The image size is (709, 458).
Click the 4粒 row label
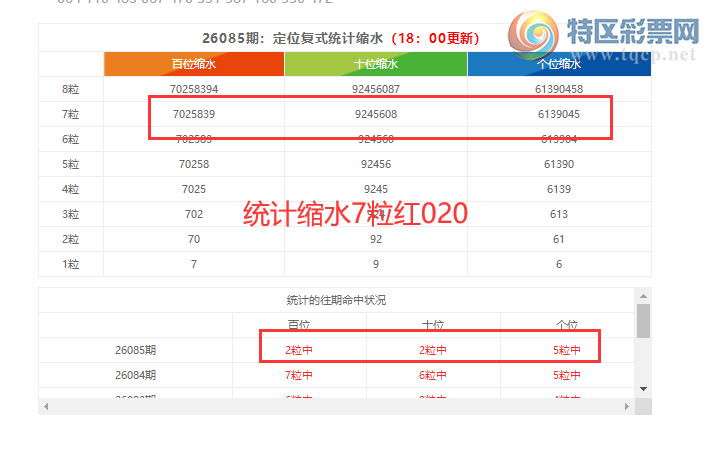71,189
